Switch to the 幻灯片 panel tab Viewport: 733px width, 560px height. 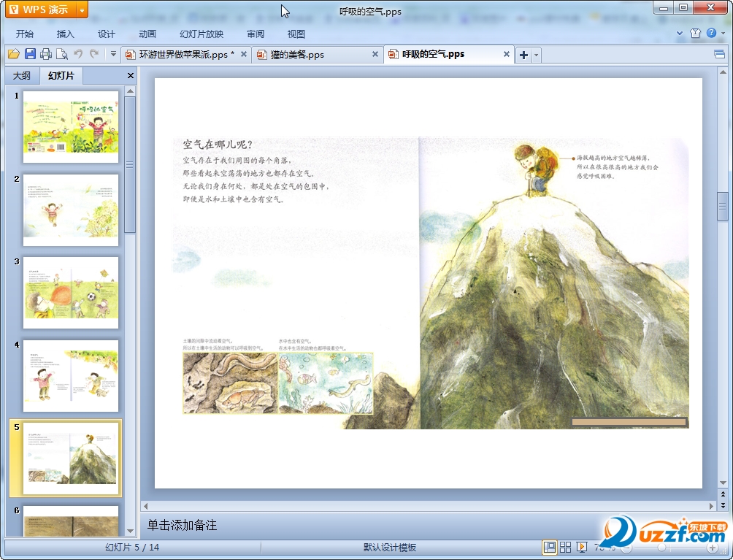[x=61, y=75]
